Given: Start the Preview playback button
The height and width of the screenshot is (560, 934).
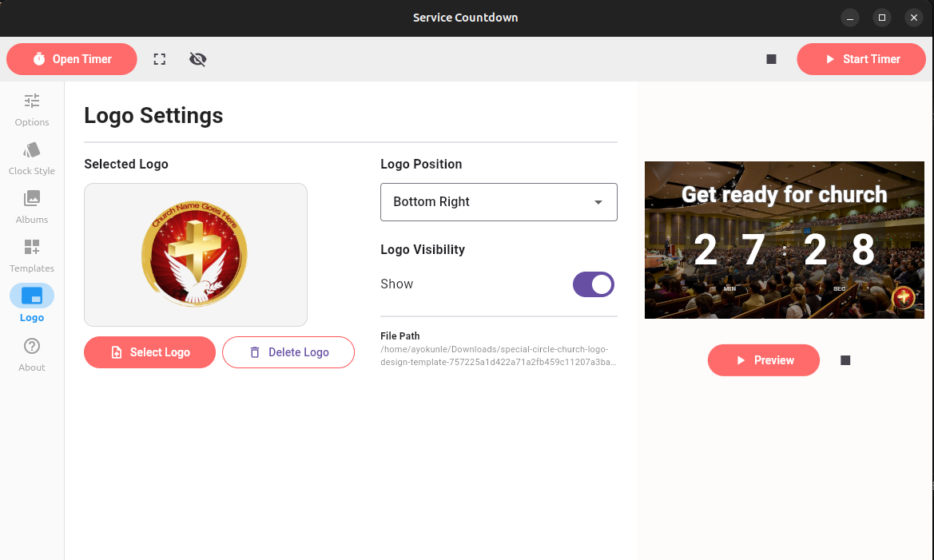Looking at the screenshot, I should (x=763, y=360).
